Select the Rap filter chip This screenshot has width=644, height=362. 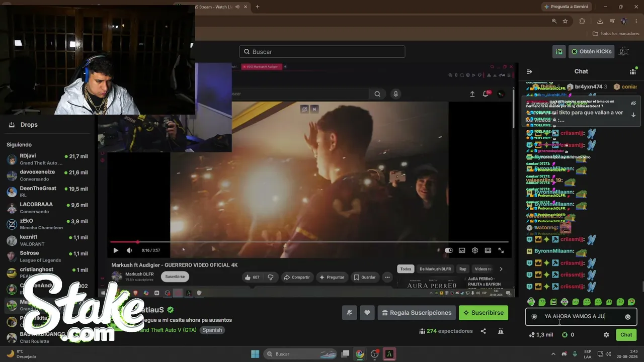coord(463,269)
